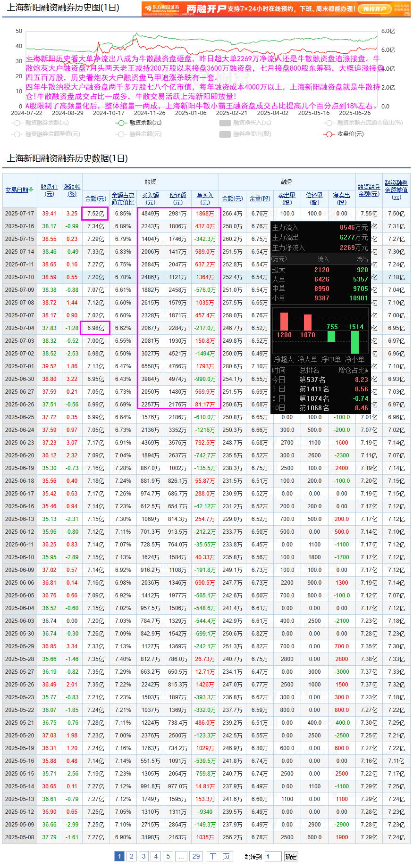The image size is (413, 868).
Task: Toggle the 融券余额(元) chart legend series
Action: [139, 134]
